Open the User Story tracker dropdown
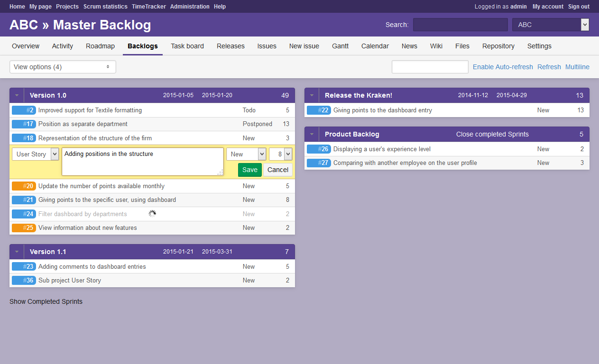Screen dimensions: 599x364 35,154
